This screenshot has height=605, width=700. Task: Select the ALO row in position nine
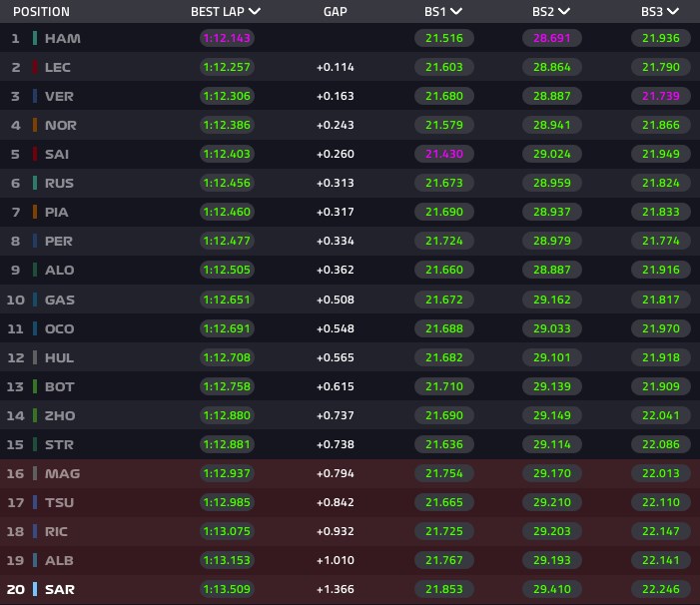click(x=350, y=270)
